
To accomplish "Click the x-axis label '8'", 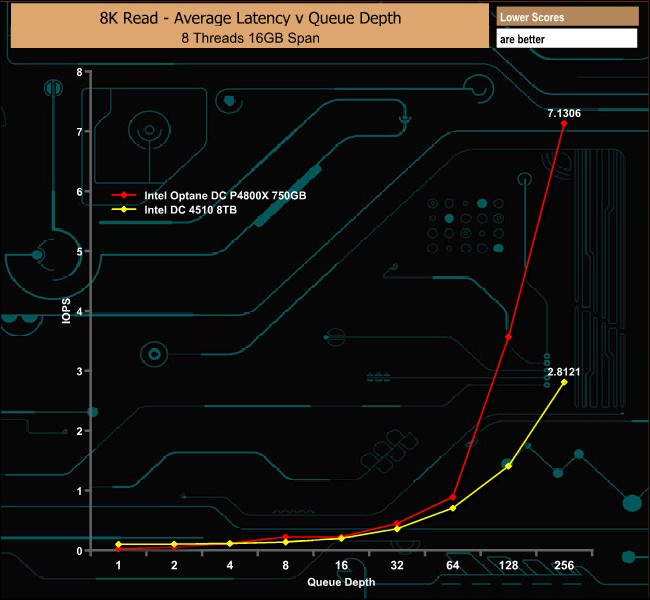I will 286,565.
